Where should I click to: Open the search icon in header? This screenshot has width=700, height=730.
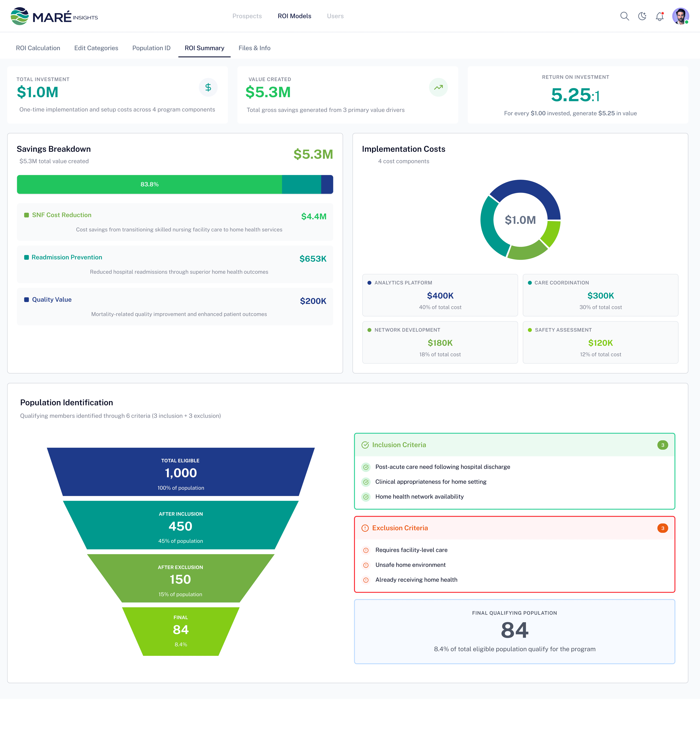click(x=624, y=16)
